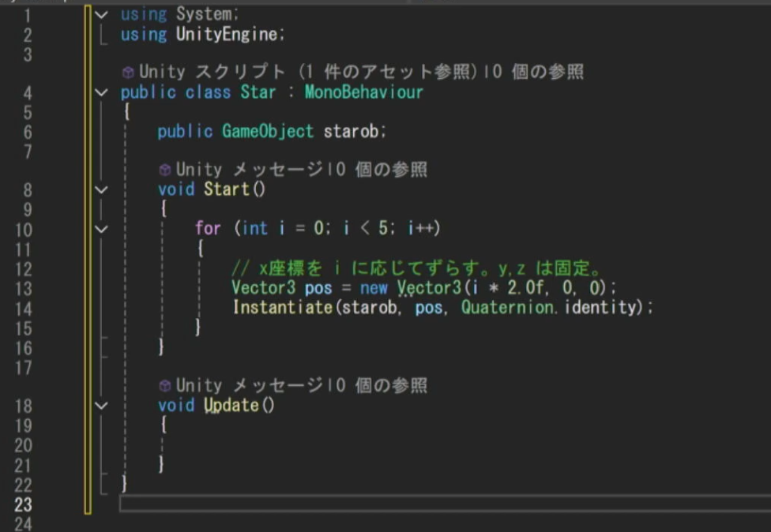
Task: Click GameObject type in the starob declaration
Action: (267, 132)
